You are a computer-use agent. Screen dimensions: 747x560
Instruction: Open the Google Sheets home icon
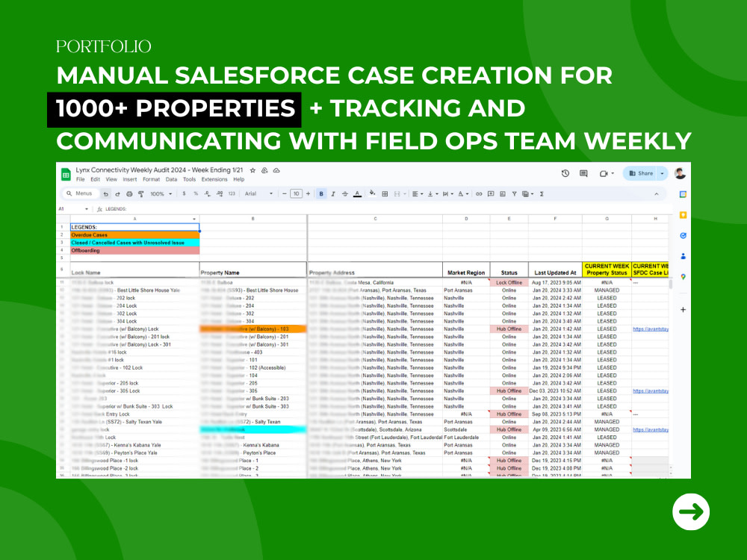click(x=66, y=175)
